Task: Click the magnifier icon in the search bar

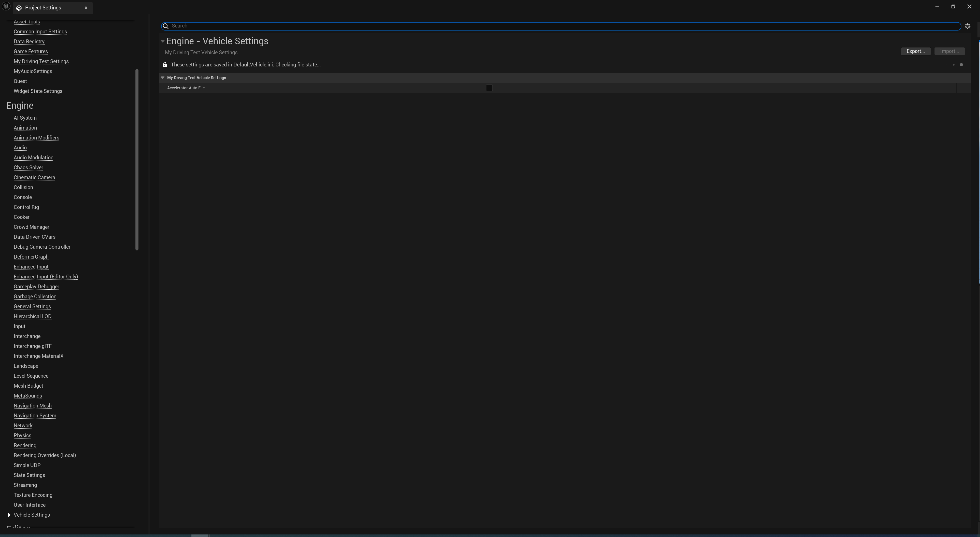Action: [x=165, y=26]
